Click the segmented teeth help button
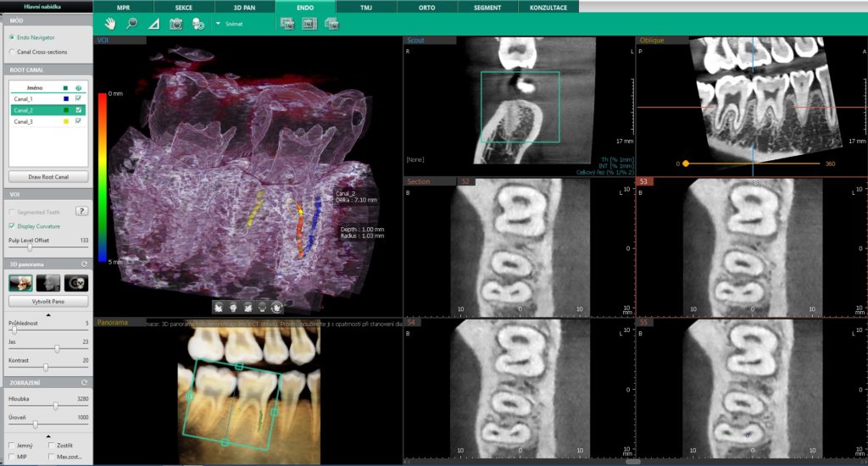This screenshot has width=868, height=466. coord(82,211)
